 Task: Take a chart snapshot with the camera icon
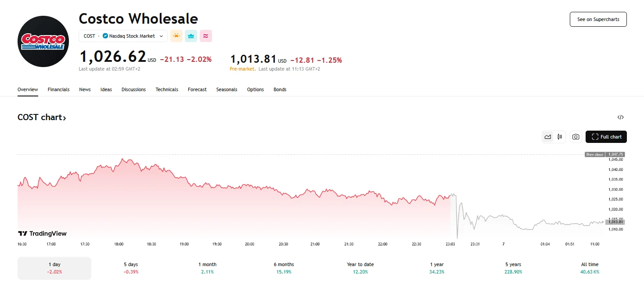(x=576, y=136)
